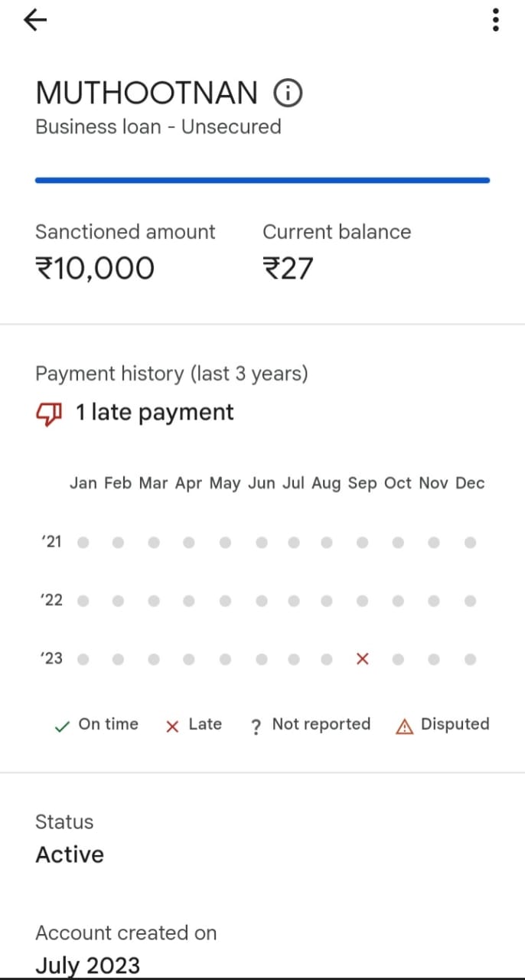This screenshot has height=980, width=525.
Task: Tap the MUTHOOTNAN account title
Action: tap(147, 93)
